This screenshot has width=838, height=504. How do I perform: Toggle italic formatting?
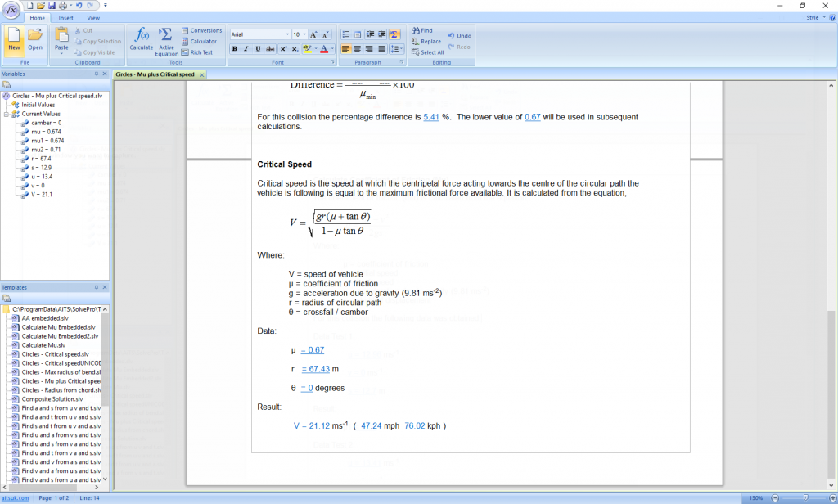[246, 48]
